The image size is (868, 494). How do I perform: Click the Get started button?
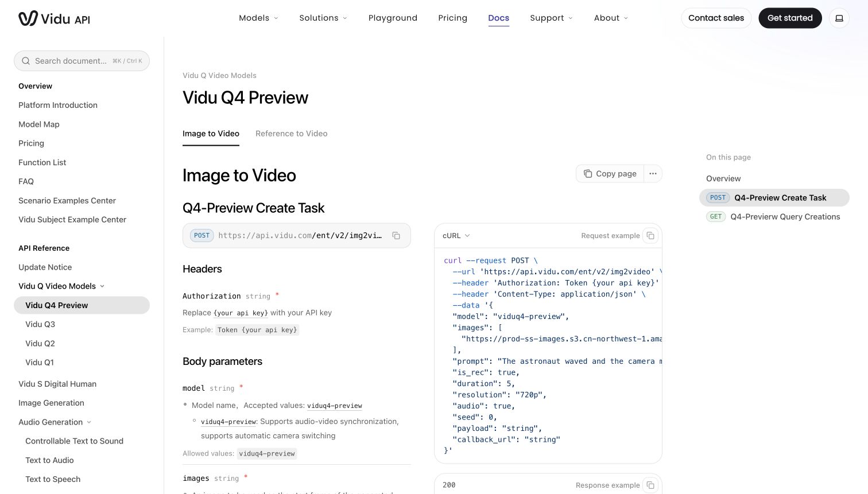point(790,18)
